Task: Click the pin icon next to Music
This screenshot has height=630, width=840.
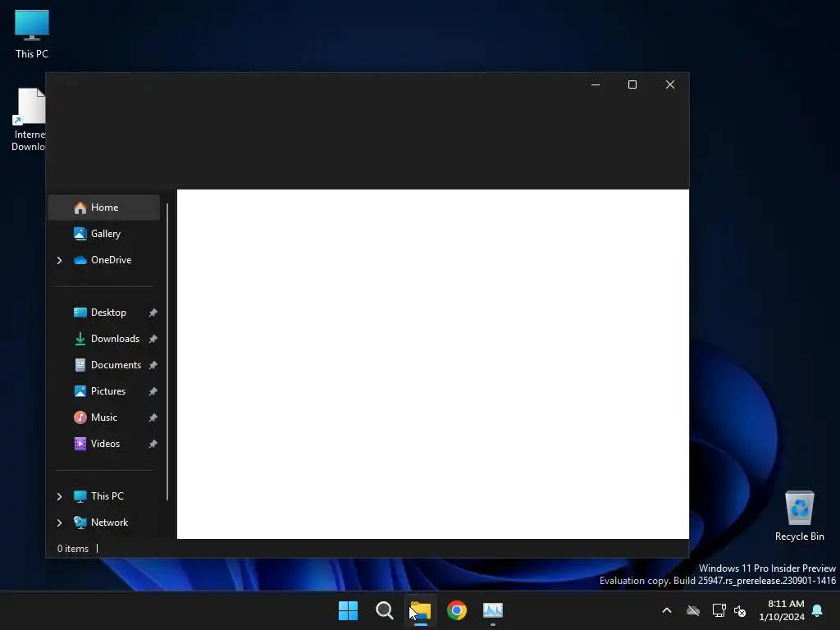Action: click(153, 418)
